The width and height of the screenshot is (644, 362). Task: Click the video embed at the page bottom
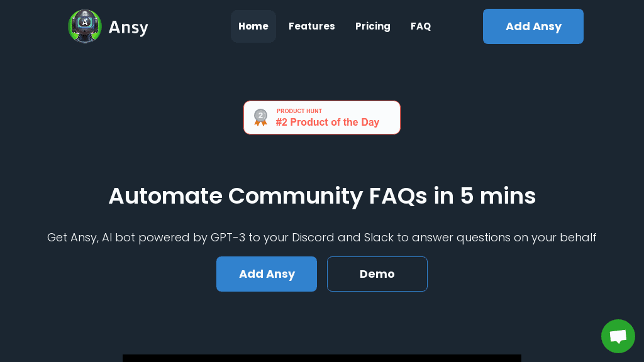[322, 358]
